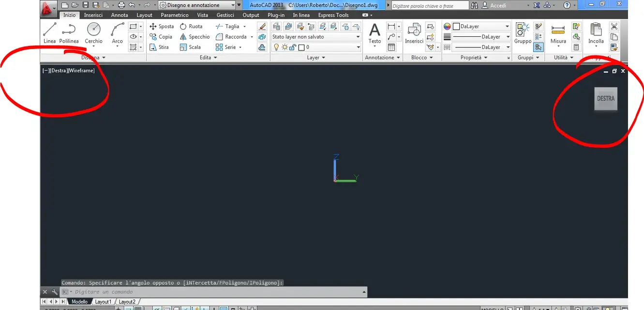Open the Express Tools tab
644x310 pixels.
coord(333,15)
